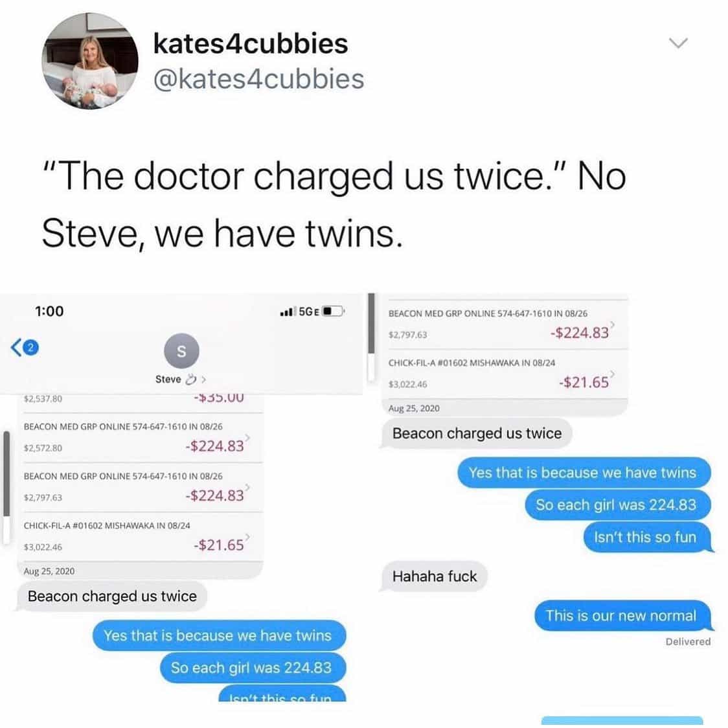Tap the left 'Yes that is because we have twins' bubble
Viewport: 728px width, 728px height.
pyautogui.click(x=219, y=635)
